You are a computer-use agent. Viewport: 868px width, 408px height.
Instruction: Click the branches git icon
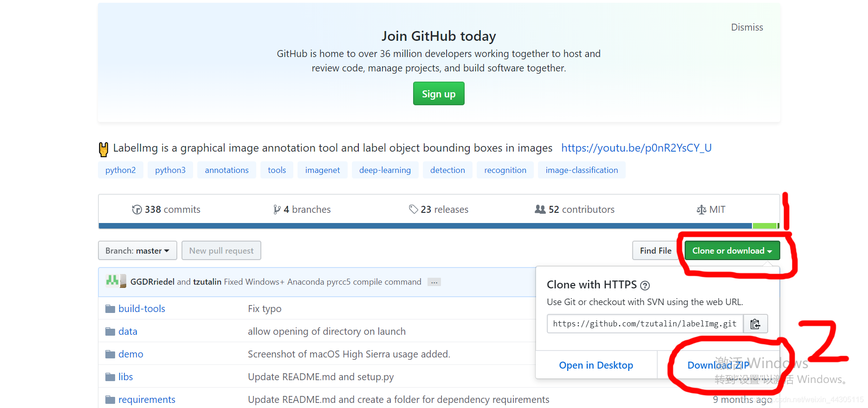[x=277, y=210]
